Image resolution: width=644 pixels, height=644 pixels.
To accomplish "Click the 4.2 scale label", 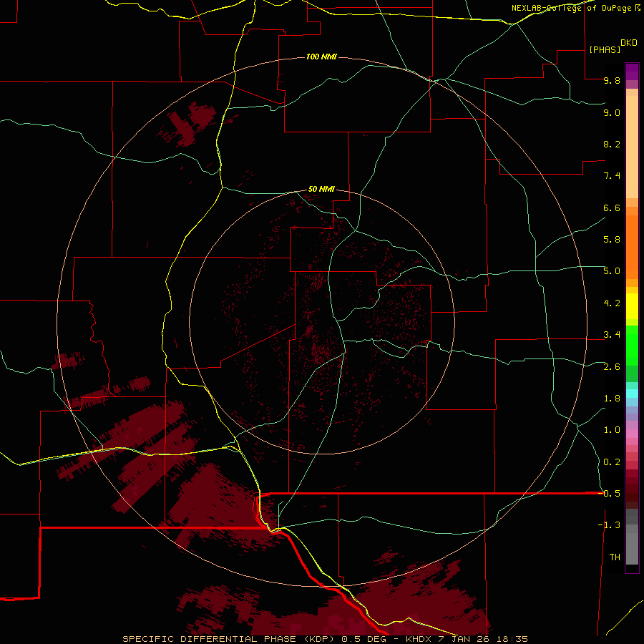I will click(612, 303).
